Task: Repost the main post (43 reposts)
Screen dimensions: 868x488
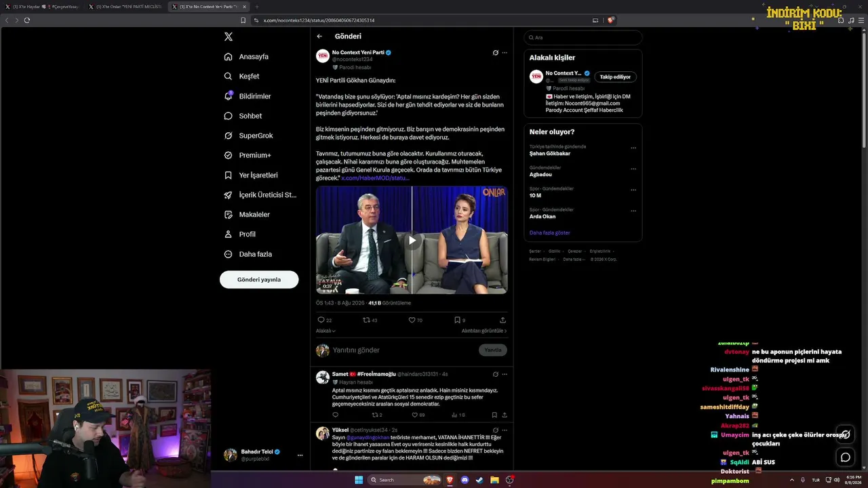Action: (x=370, y=320)
